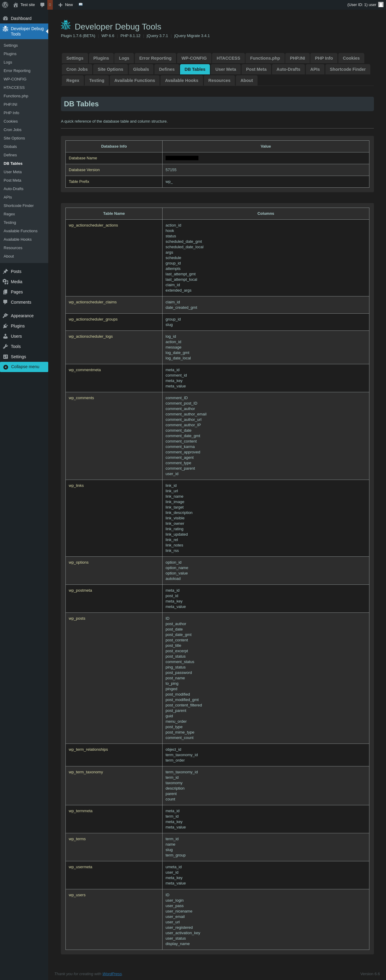The image size is (386, 980).
Task: Click the Dashboard menu label
Action: (x=21, y=18)
